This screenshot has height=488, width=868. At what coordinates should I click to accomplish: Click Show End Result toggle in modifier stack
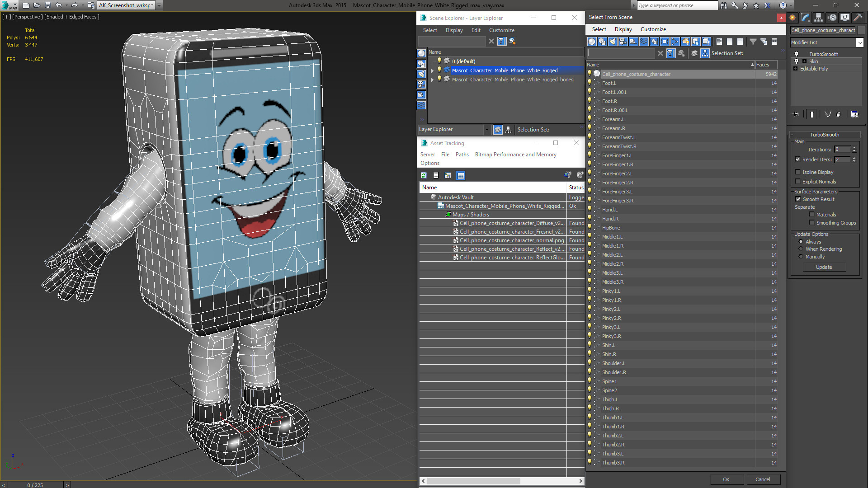click(812, 114)
